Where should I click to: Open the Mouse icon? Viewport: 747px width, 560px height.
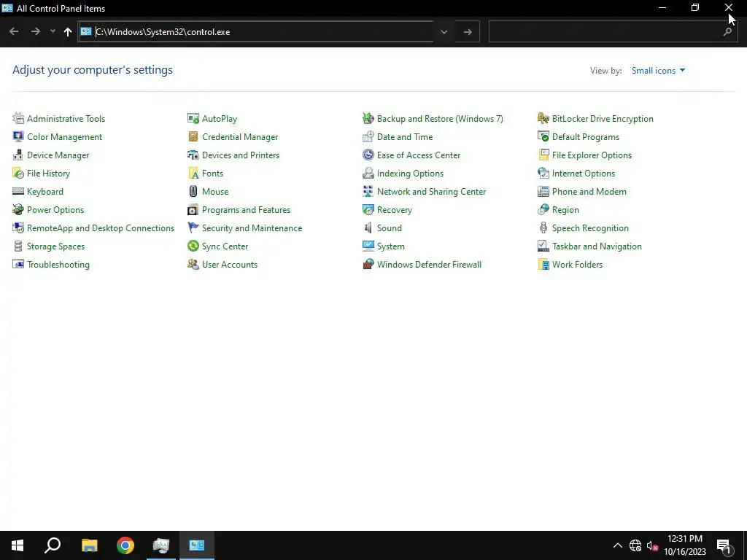pos(193,192)
